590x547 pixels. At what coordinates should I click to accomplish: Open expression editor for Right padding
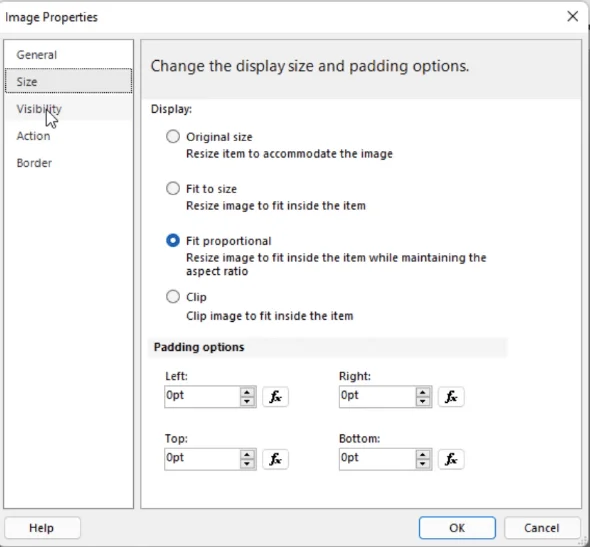[x=451, y=397]
